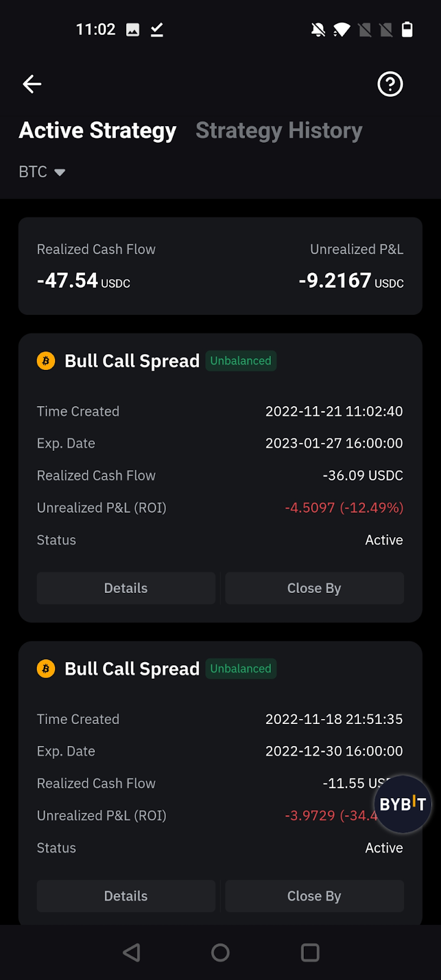The width and height of the screenshot is (441, 980).
Task: Tap Close By for the 2023-01-27 spread
Action: (314, 588)
